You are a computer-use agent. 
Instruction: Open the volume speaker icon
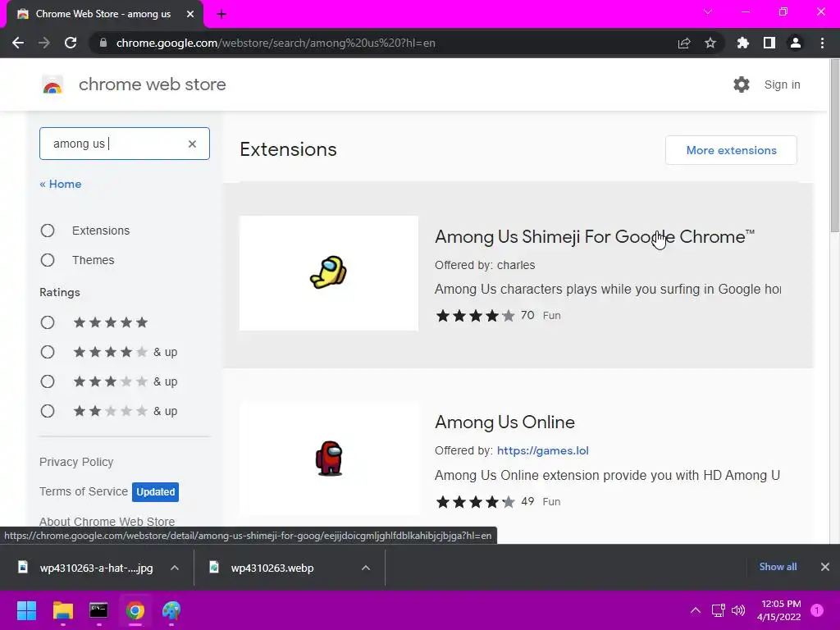738,610
